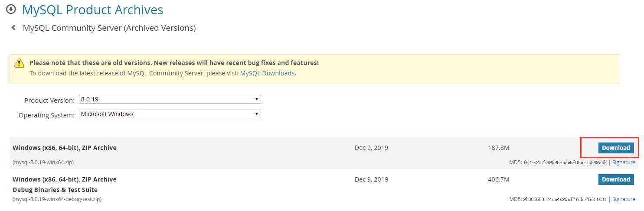Image resolution: width=644 pixels, height=211 pixels.
Task: Click the yellow warning triangle icon
Action: click(20, 63)
